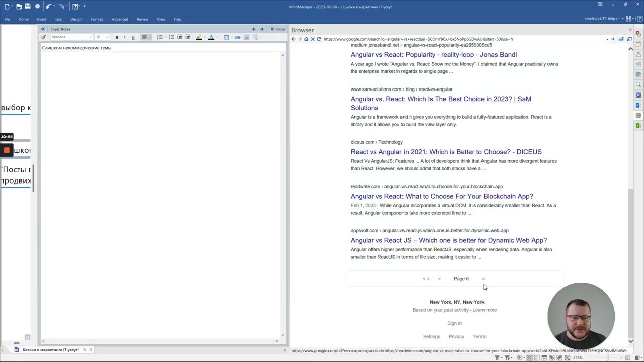Click the clear formatting brush icon in Topic Notes

pos(44,37)
